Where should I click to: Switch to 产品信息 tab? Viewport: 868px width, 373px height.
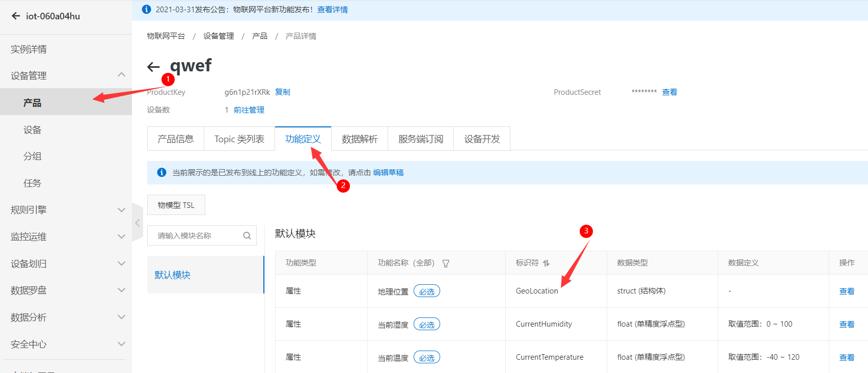pyautogui.click(x=176, y=139)
